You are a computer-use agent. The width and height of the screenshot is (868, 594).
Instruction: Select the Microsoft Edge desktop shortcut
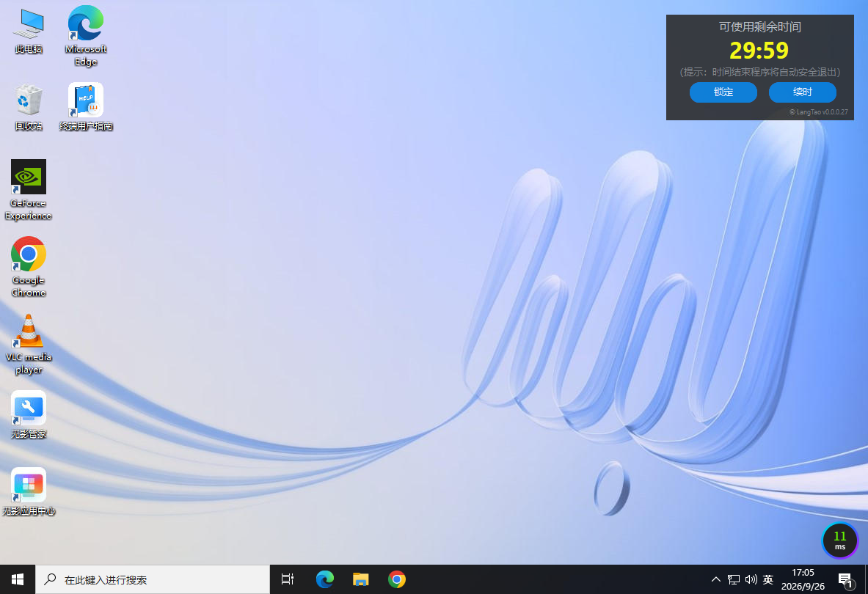86,36
